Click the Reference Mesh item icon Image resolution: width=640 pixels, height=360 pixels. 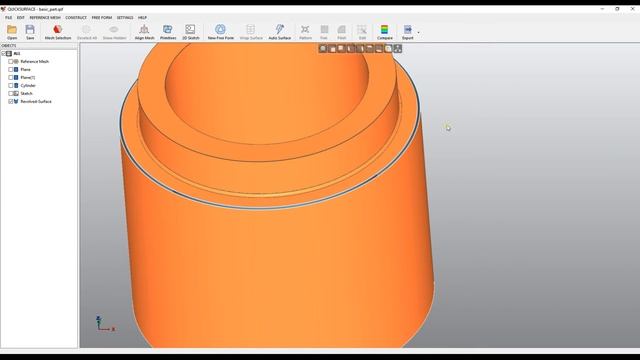point(16,61)
